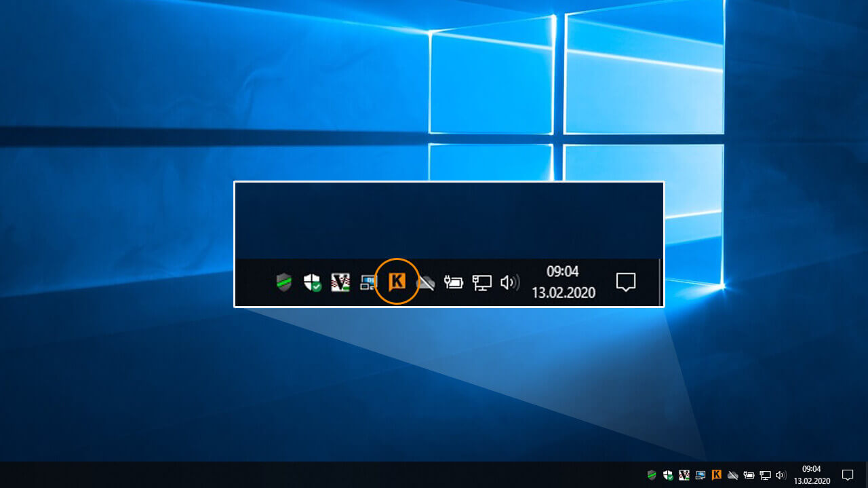The image size is (868, 488).
Task: Open the red V icon in the bottom taskbar
Action: [x=684, y=475]
